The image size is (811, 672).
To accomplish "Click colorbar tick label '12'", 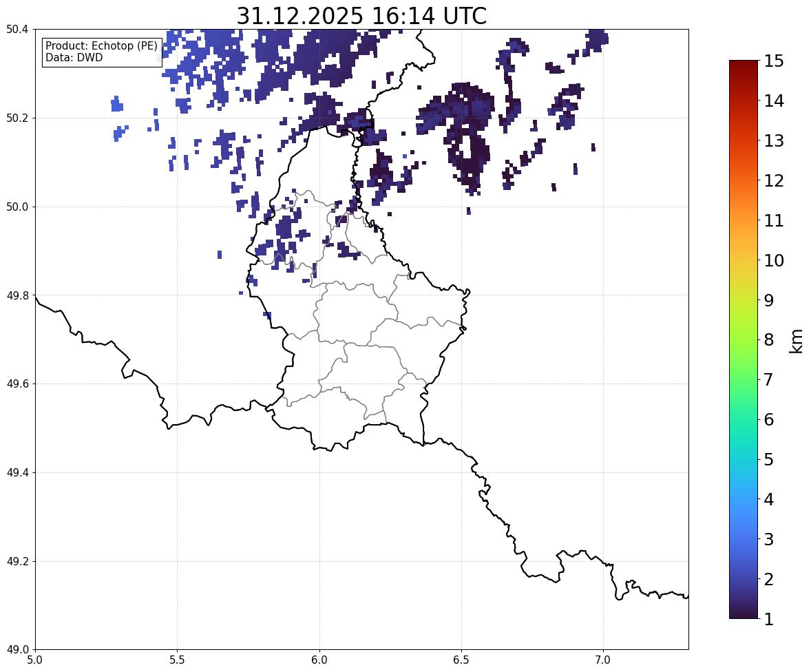I will (774, 180).
